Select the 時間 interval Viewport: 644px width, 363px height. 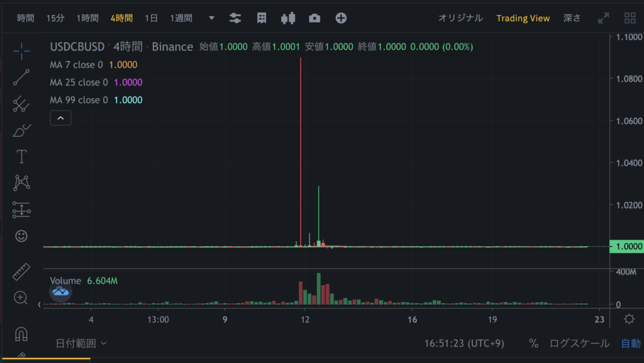pyautogui.click(x=25, y=18)
